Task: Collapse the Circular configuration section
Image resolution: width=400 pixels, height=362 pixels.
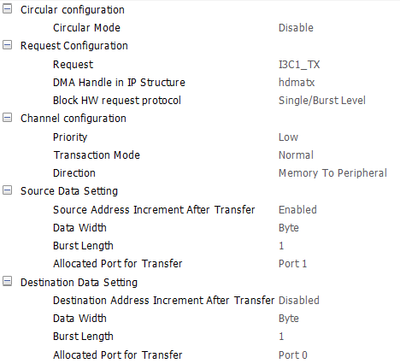Action: (7, 9)
